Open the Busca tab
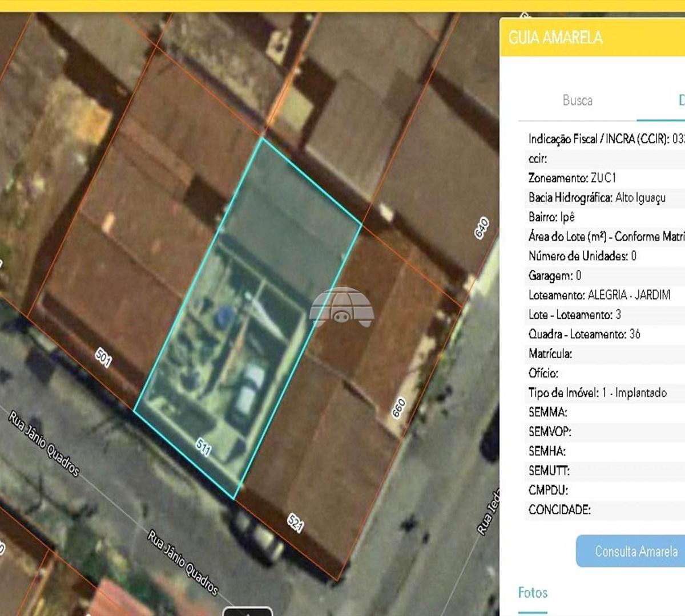The width and height of the screenshot is (685, 616). pyautogui.click(x=577, y=100)
